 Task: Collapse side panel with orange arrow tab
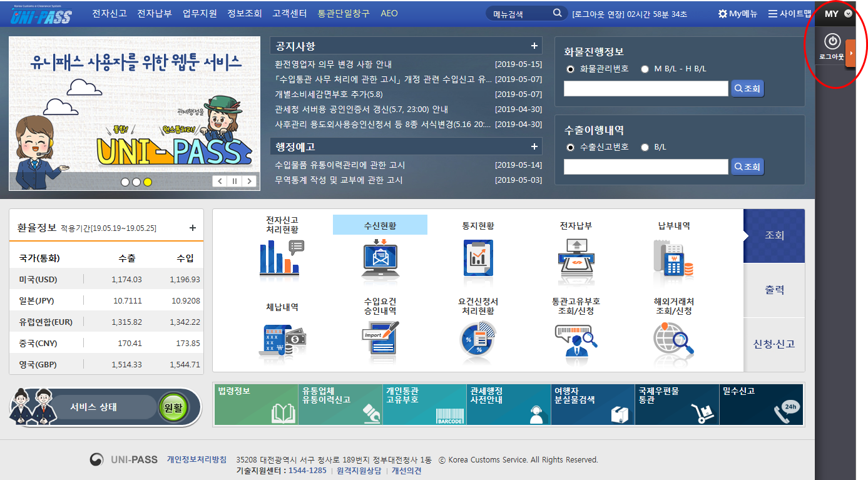pyautogui.click(x=850, y=53)
